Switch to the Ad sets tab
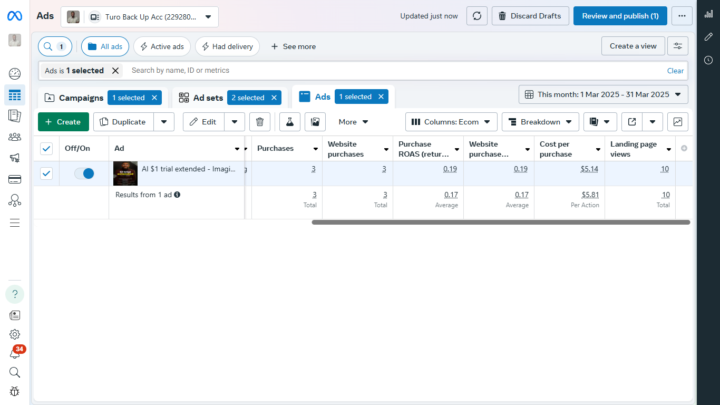 (x=200, y=97)
